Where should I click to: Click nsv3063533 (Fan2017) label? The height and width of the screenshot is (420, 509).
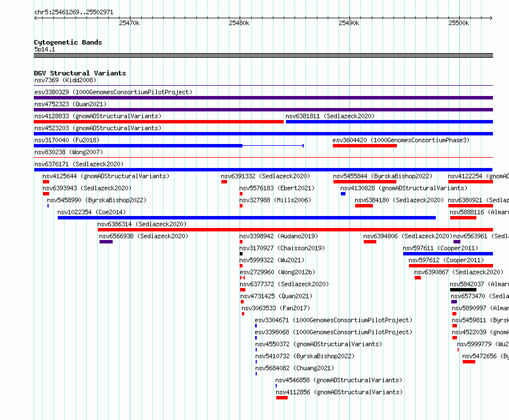pyautogui.click(x=276, y=308)
